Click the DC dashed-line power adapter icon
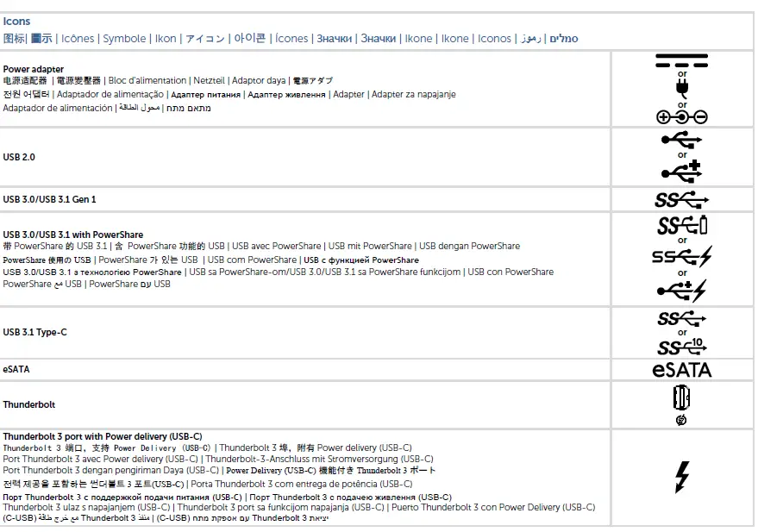Image resolution: width=758 pixels, height=532 pixels. pyautogui.click(x=681, y=61)
